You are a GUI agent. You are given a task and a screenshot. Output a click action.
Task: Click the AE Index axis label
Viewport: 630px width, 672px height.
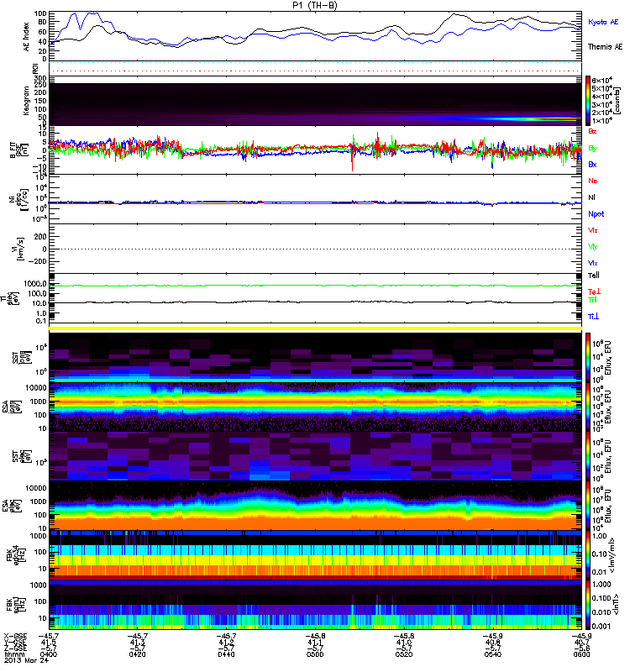pyautogui.click(x=27, y=37)
